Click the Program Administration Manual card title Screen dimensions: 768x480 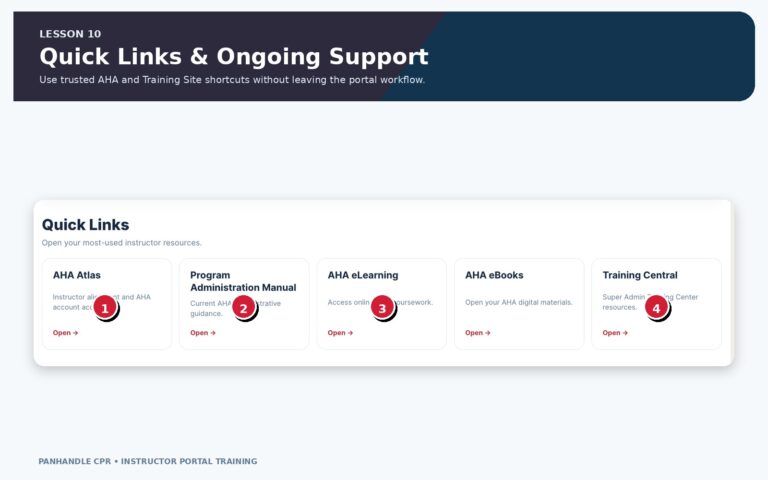coord(243,281)
